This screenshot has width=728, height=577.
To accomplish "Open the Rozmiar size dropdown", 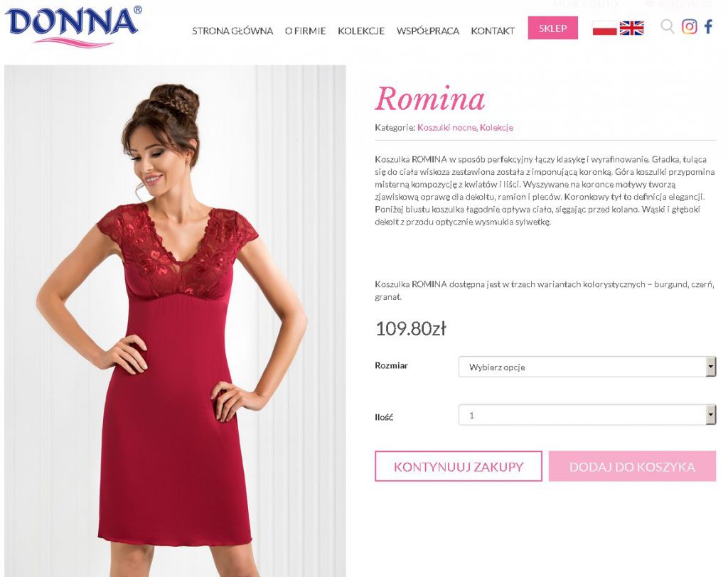I will (x=587, y=367).
